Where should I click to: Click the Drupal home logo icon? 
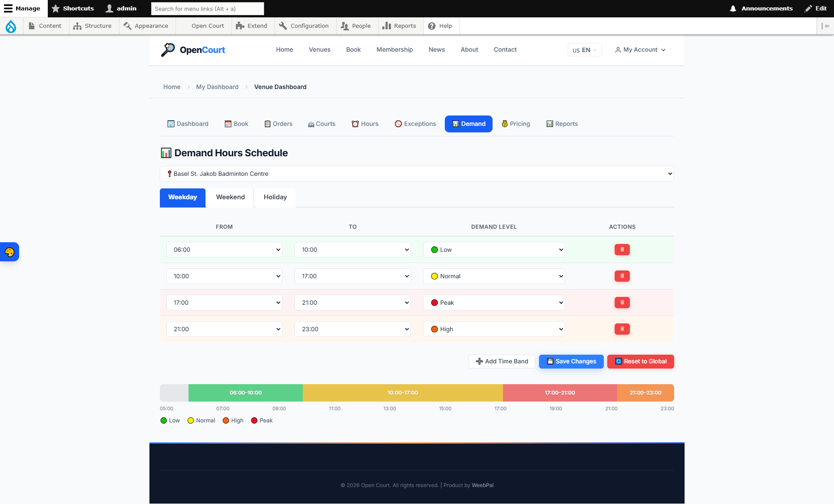pyautogui.click(x=11, y=26)
